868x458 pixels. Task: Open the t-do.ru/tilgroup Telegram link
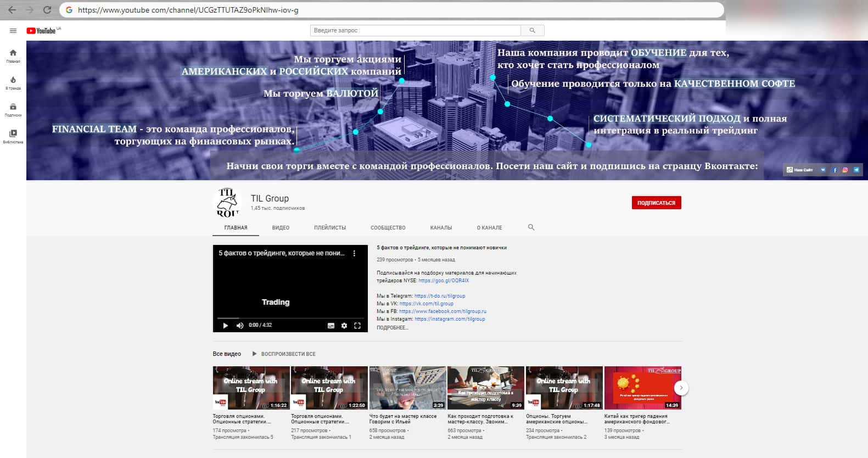(x=440, y=296)
